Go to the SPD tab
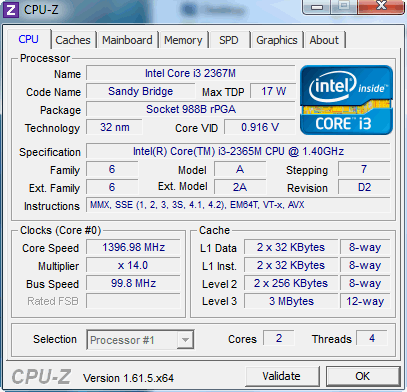Screen dimensions: 407x392 point(229,40)
